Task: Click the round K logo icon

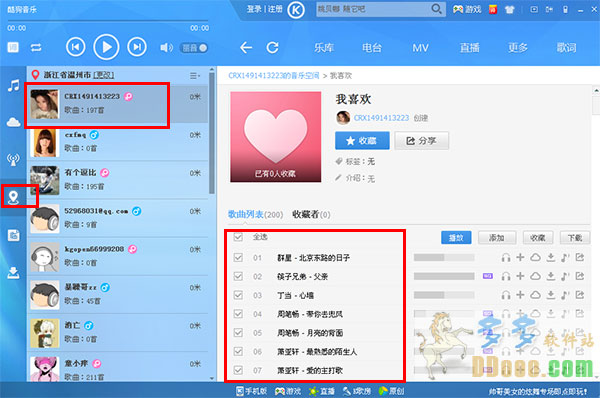Action: tap(296, 10)
